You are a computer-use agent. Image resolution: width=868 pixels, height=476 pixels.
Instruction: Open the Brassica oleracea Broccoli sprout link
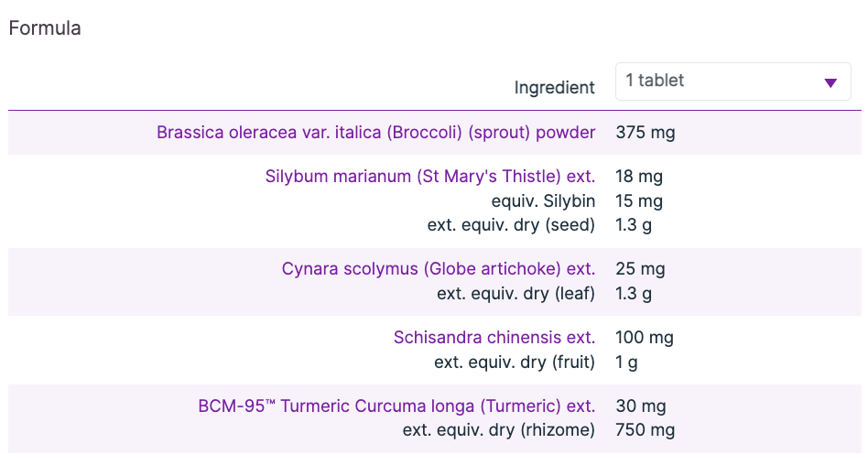click(x=375, y=133)
